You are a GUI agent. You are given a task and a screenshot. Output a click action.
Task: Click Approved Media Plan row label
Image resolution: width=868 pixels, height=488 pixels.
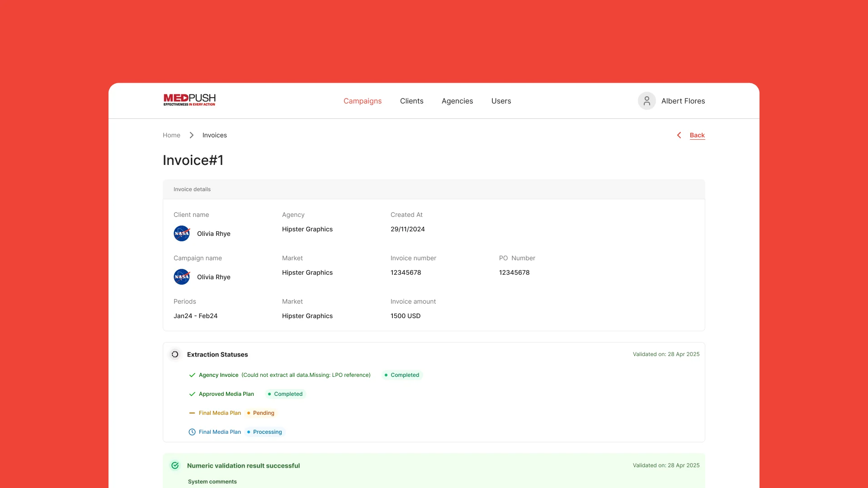226,394
